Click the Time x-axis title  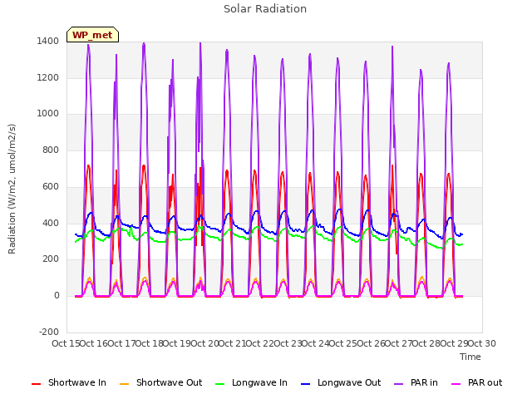click(x=470, y=357)
